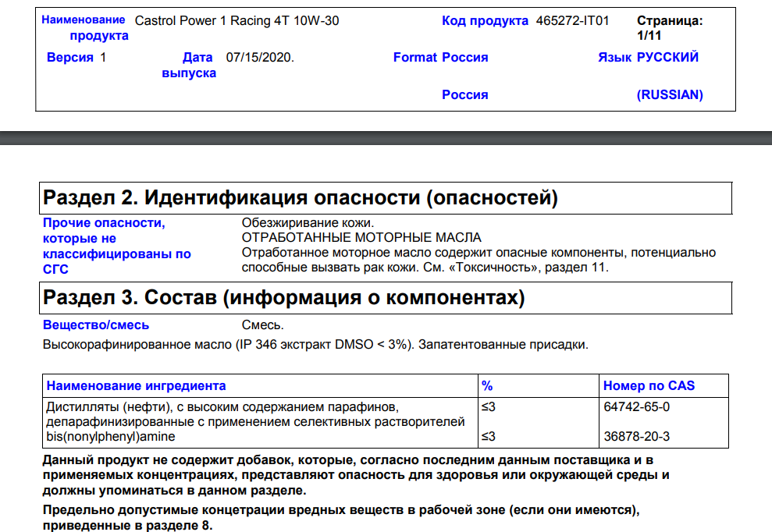The width and height of the screenshot is (772, 532).
Task: Click the bold paragraph 'Данный продукт не содержит добавок'
Action: coord(356,475)
